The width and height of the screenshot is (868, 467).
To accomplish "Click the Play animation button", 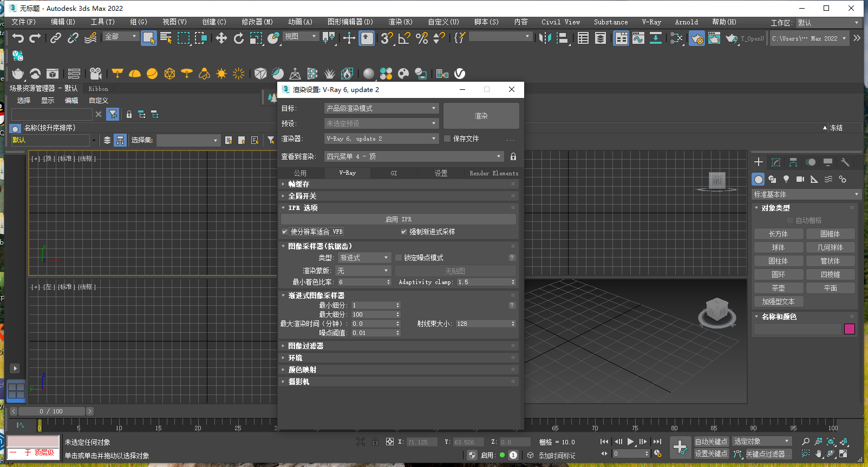I will click(630, 442).
